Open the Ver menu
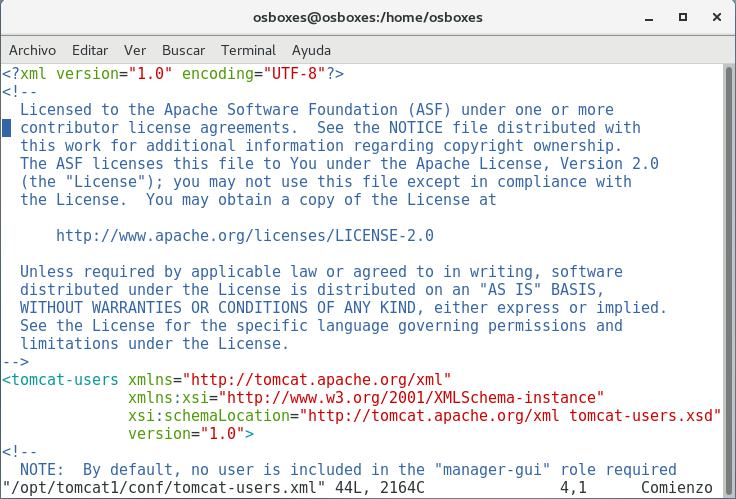Image resolution: width=736 pixels, height=499 pixels. point(135,50)
